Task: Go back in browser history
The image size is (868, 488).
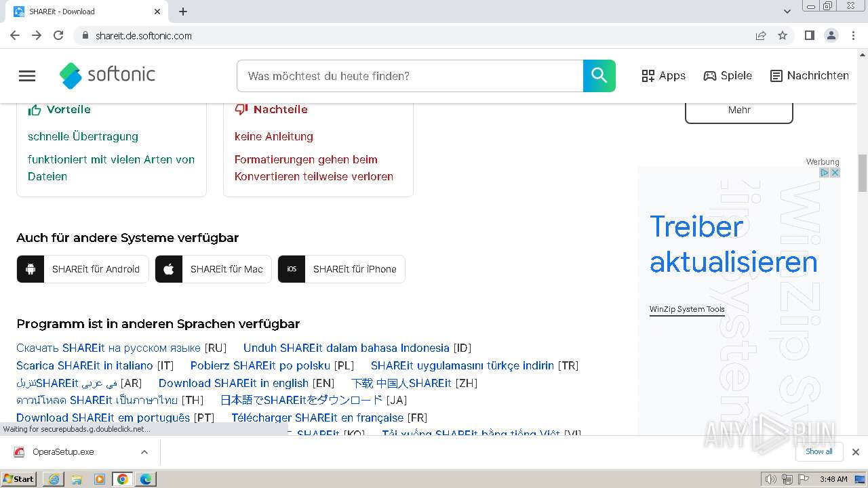Action: coord(15,35)
